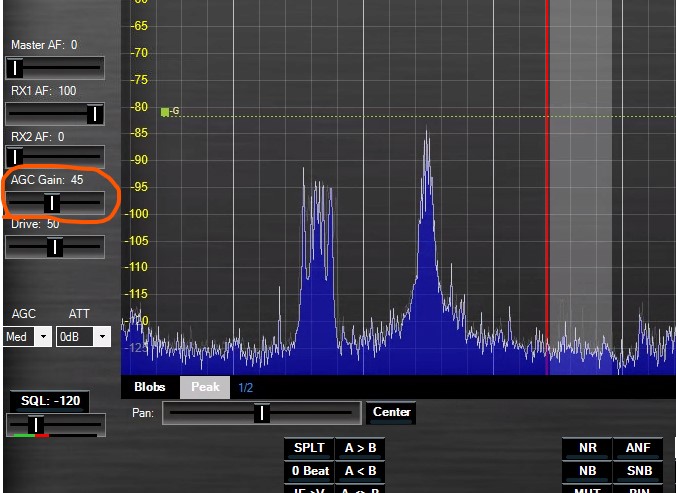Image resolution: width=676 pixels, height=493 pixels.
Task: Open the AGC mode dropdown showing Med
Action: pyautogui.click(x=27, y=337)
